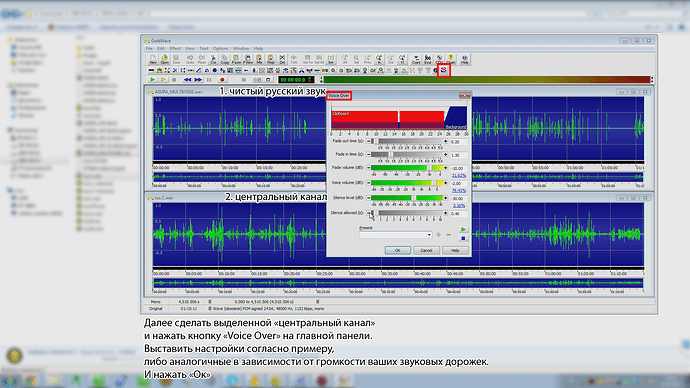Click the Undo toolbar icon
This screenshot has height=388, width=690.
[x=190, y=59]
